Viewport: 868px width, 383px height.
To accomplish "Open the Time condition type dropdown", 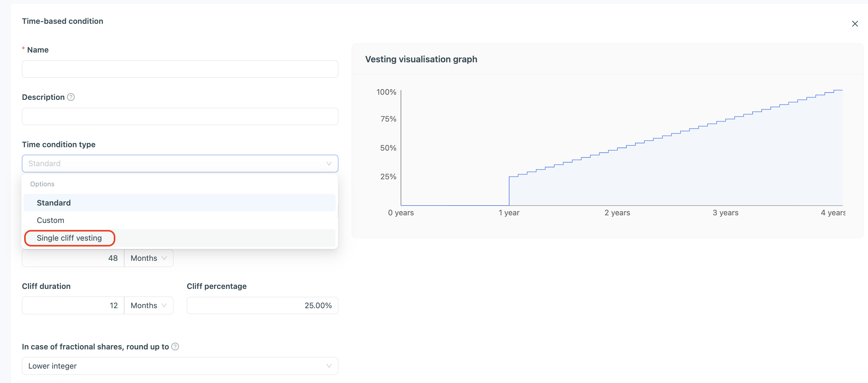I will [x=175, y=164].
